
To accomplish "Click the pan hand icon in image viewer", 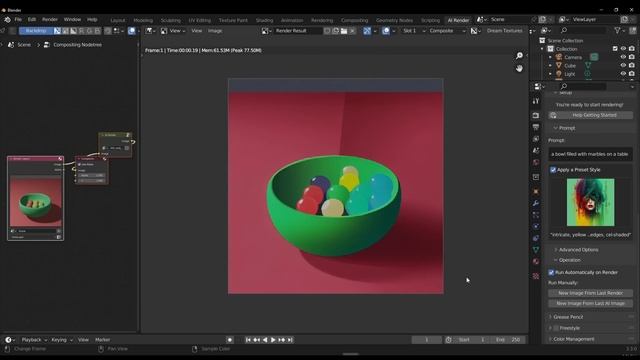I will [519, 68].
